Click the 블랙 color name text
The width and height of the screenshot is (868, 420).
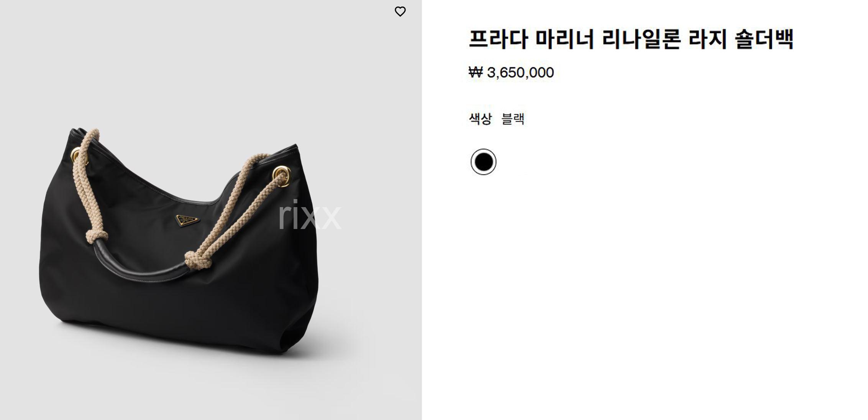point(513,119)
